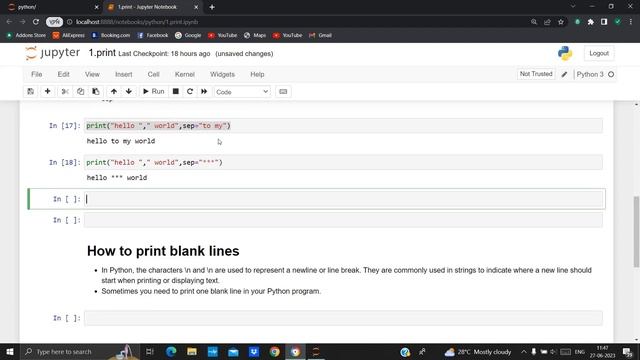Open the Booking.com bookmark
Image resolution: width=640 pixels, height=360 pixels.
[x=111, y=36]
